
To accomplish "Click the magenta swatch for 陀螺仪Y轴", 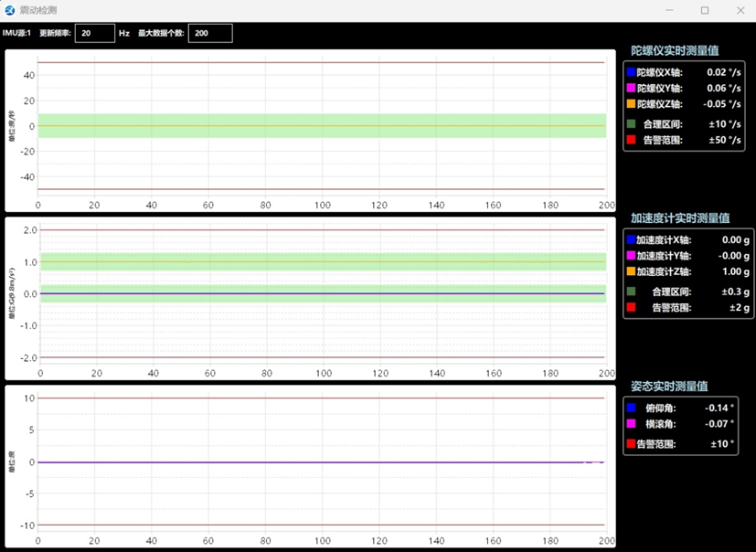I will coord(631,89).
